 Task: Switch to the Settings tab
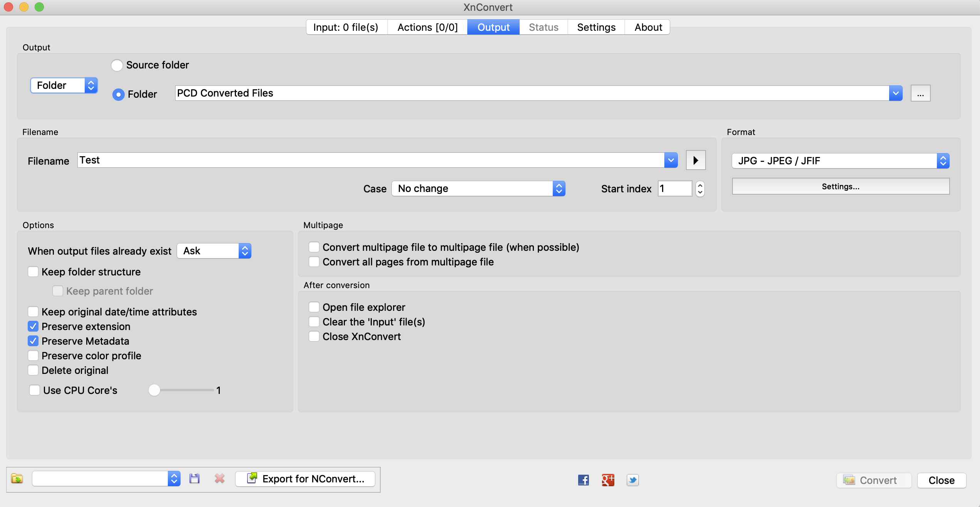(596, 27)
